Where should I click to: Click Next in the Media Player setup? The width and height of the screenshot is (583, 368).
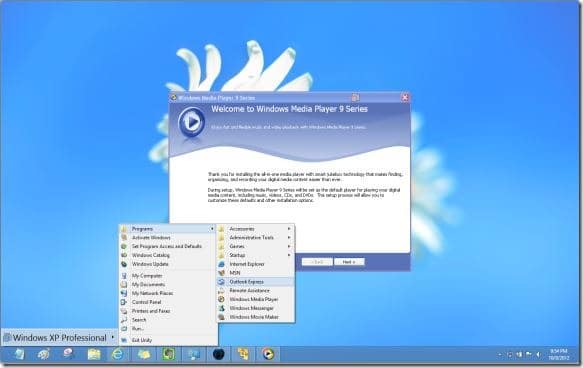(x=349, y=262)
